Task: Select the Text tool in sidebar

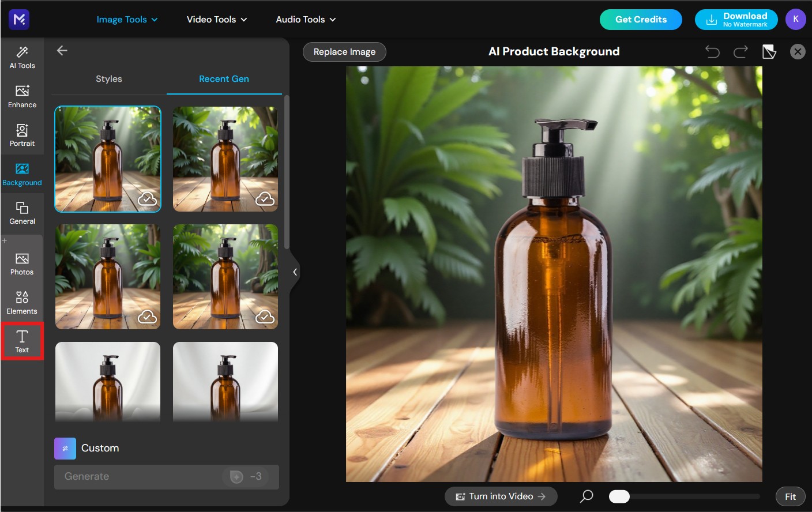Action: point(22,341)
